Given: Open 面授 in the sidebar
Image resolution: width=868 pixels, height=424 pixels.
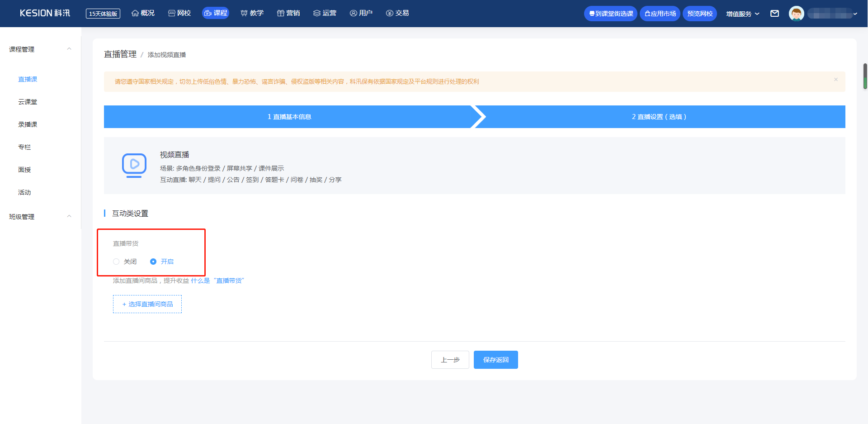Looking at the screenshot, I should [x=24, y=170].
